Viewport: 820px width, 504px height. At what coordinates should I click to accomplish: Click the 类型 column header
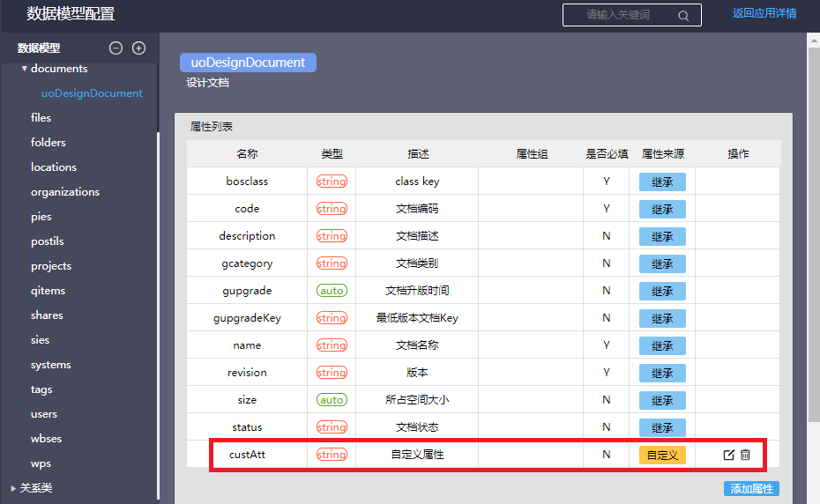coord(332,153)
